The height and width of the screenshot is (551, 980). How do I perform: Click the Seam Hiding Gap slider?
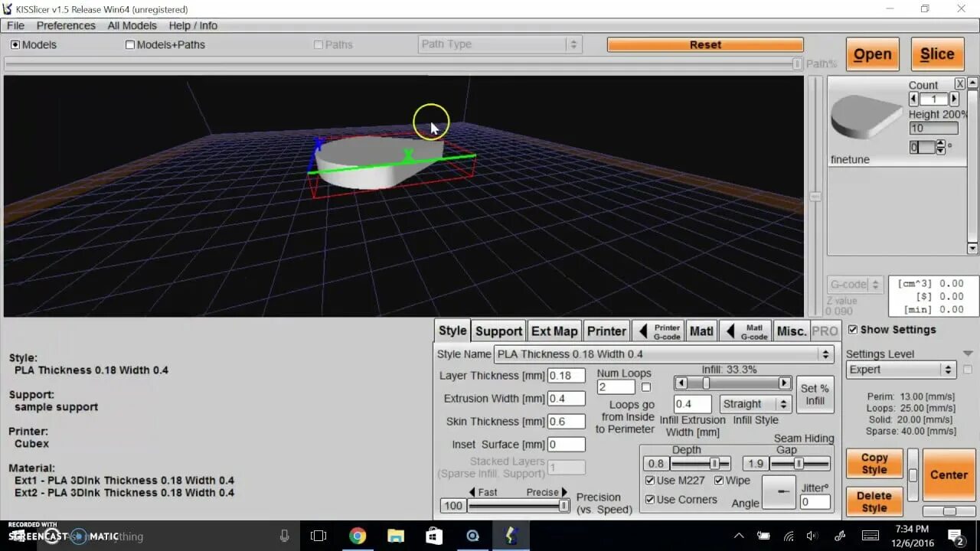point(800,464)
